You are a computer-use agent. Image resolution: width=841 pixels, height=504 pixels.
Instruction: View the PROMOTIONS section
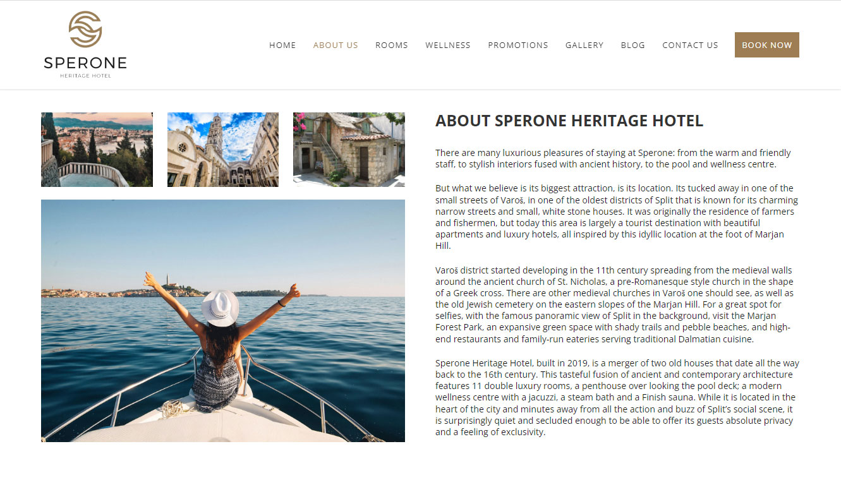518,45
